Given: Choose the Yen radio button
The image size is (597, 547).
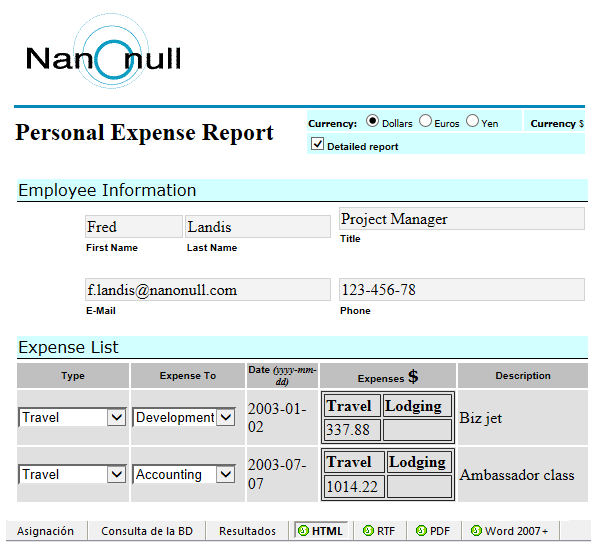Looking at the screenshot, I should point(472,121).
